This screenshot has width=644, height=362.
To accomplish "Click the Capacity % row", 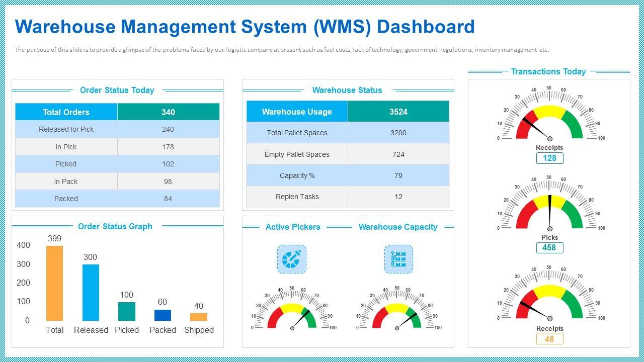I will point(348,175).
